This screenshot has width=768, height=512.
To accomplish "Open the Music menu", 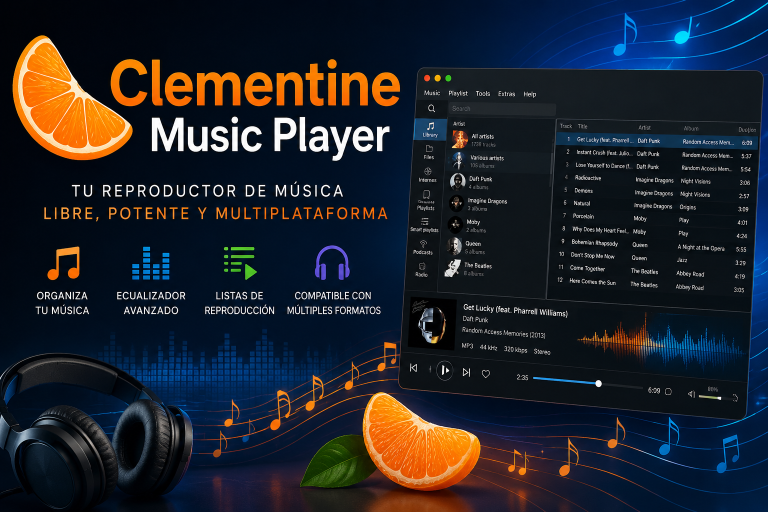I will (432, 93).
